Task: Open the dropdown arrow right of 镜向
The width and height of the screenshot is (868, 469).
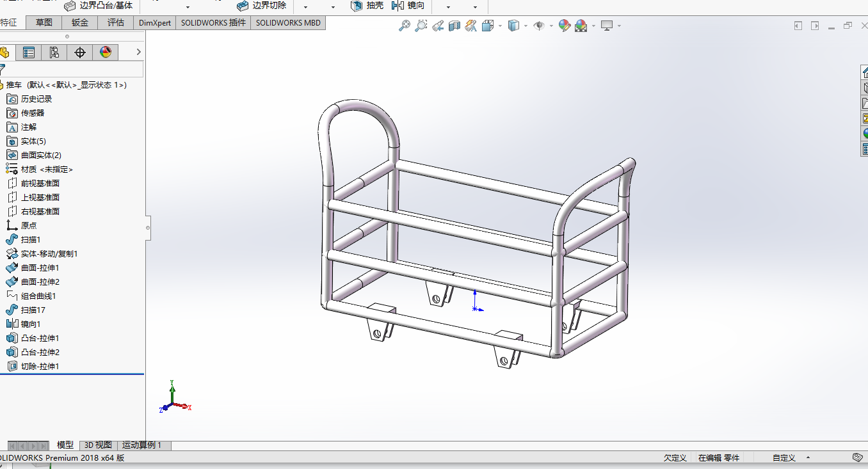Action: coord(447,7)
